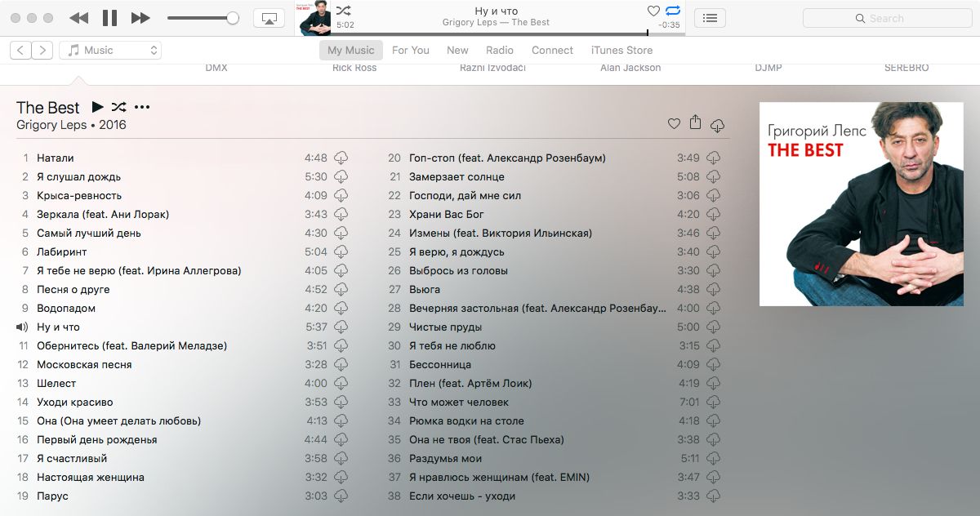Open more options for The Best album
The height and width of the screenshot is (516, 980).
(142, 107)
